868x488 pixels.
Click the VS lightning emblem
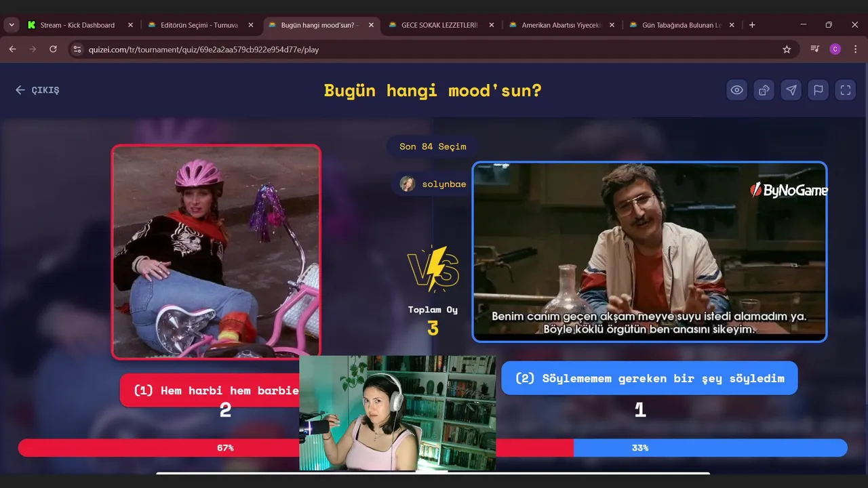[x=433, y=268]
